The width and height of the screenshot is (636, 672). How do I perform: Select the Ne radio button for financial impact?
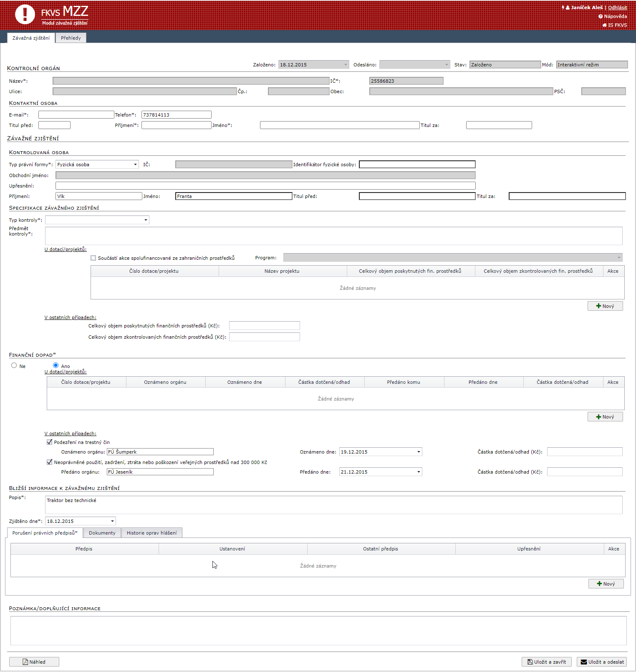click(x=14, y=365)
